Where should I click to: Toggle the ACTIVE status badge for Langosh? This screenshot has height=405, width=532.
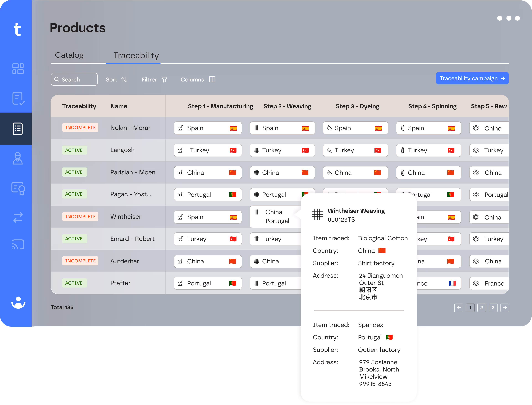[74, 150]
